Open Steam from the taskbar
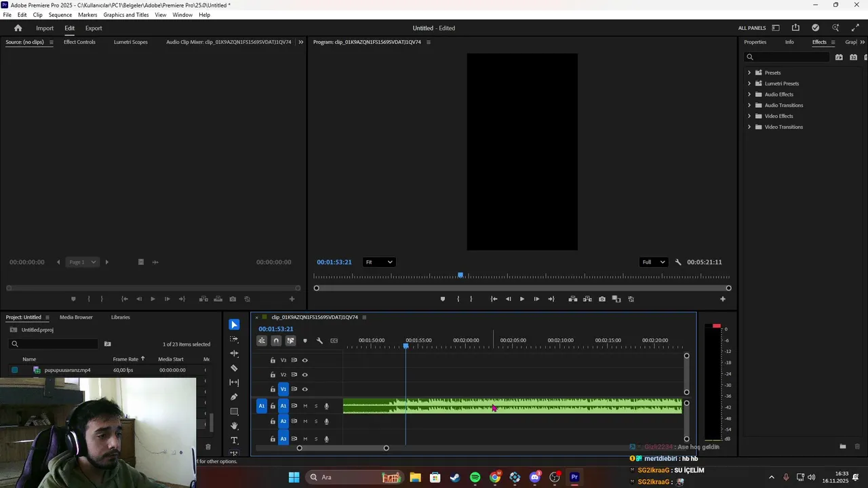The image size is (868, 488). click(x=455, y=477)
